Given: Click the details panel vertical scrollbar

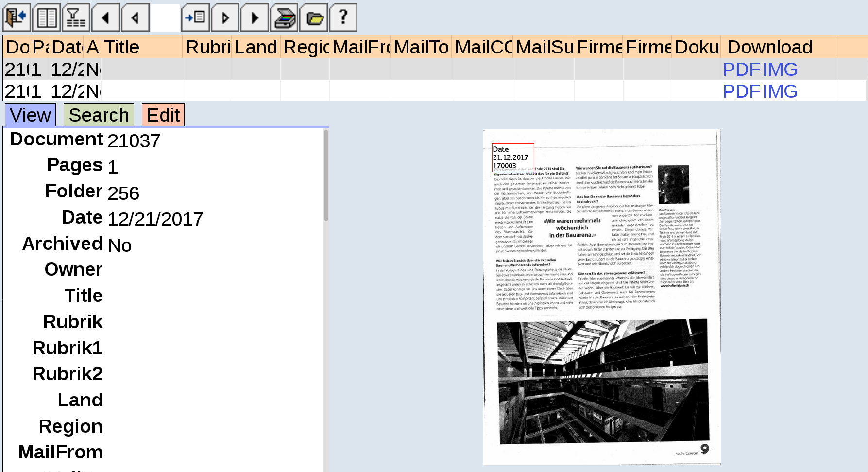Looking at the screenshot, I should [x=326, y=175].
